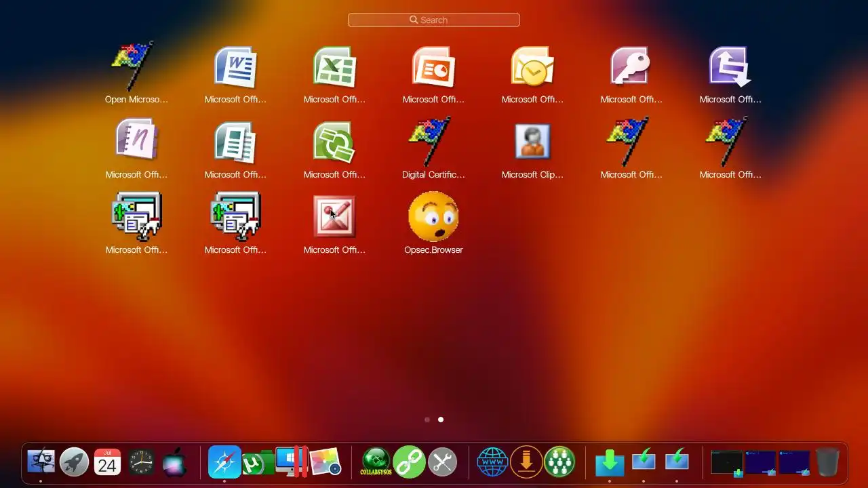
Task: Open green people group icon in Dock
Action: pos(559,462)
